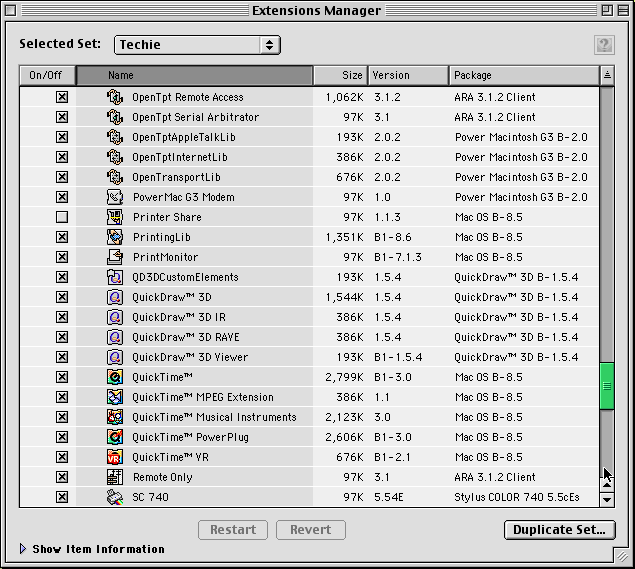Click the OpenTpt Serial Arbitrator icon
Screen dimensions: 635x569
point(115,117)
